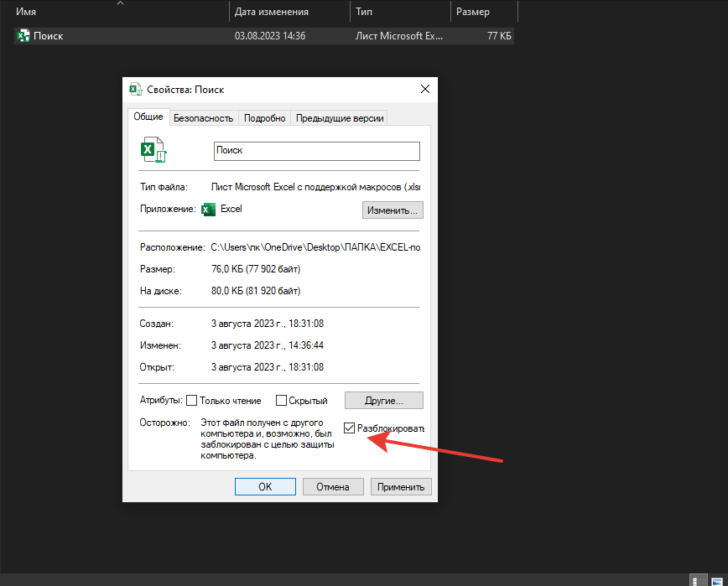Toggle the Скрытый attribute checkbox
Image resolution: width=728 pixels, height=586 pixels.
point(281,401)
